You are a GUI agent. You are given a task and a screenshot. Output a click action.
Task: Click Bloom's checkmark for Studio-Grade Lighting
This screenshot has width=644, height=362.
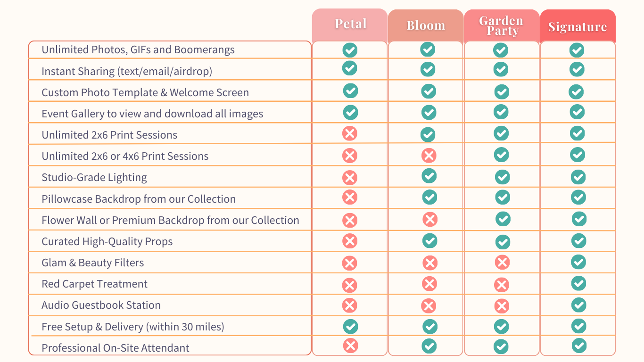point(429,176)
